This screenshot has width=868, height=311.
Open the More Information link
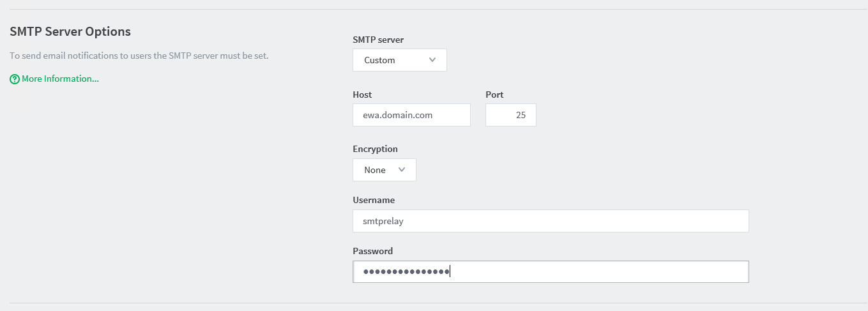[x=60, y=79]
